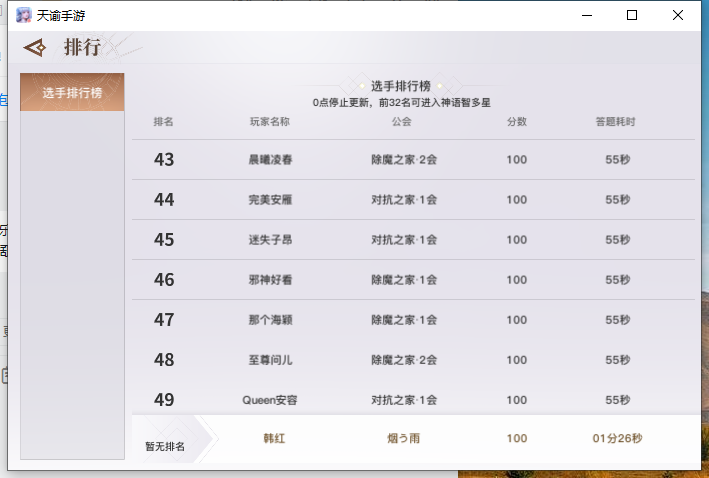Click the back arrow next to 排行
The height and width of the screenshot is (478, 709).
coord(35,47)
